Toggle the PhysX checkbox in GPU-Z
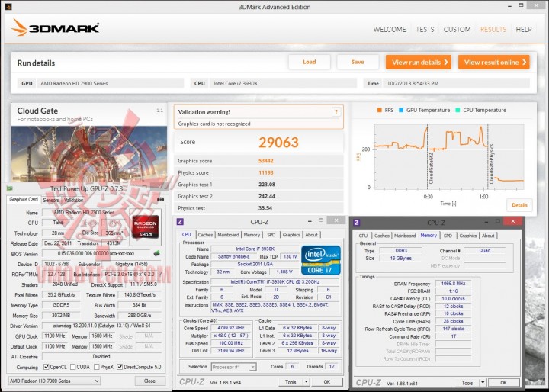Screen dimensions: 549x392 (x=97, y=367)
